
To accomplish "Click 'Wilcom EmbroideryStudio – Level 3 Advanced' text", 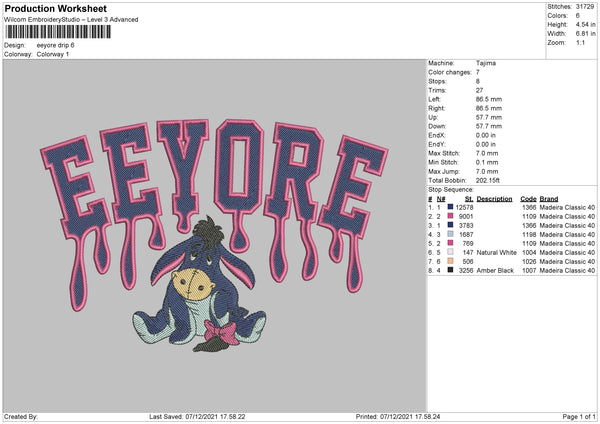I will tap(71, 20).
